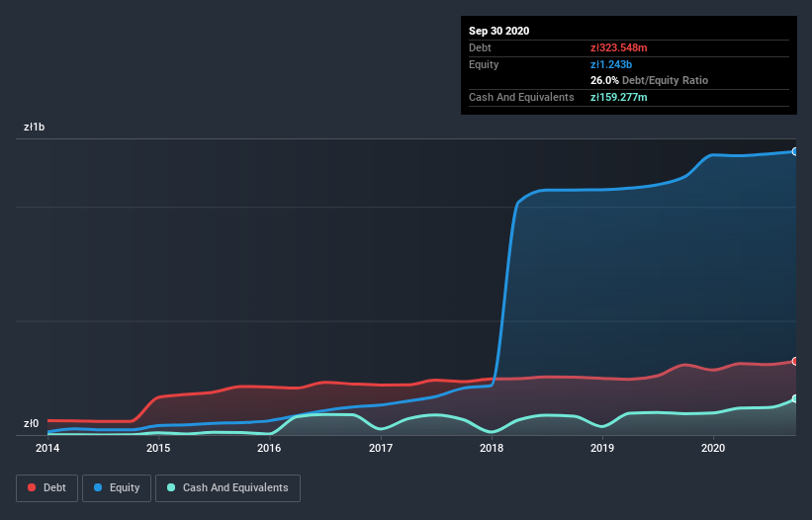Select the Debt endpoint marker at Sep 2020
Screen dimensions: 812x520
coord(795,361)
